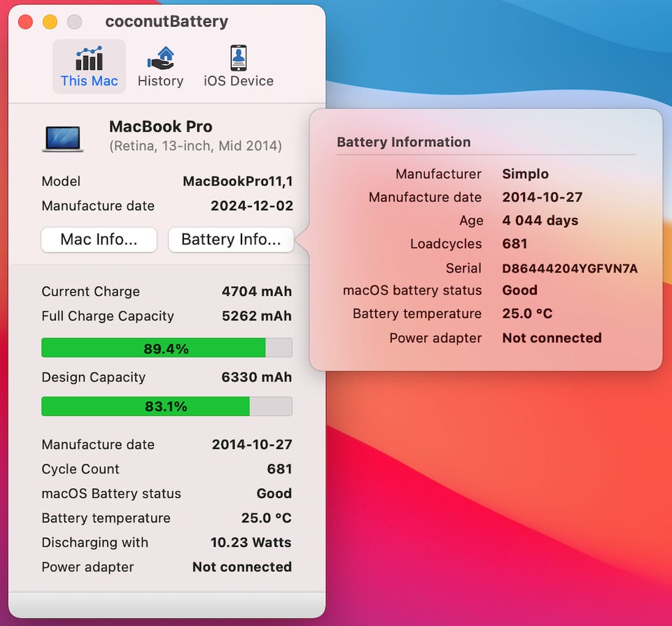
Task: Click the Battery Information popover heading
Action: point(403,142)
